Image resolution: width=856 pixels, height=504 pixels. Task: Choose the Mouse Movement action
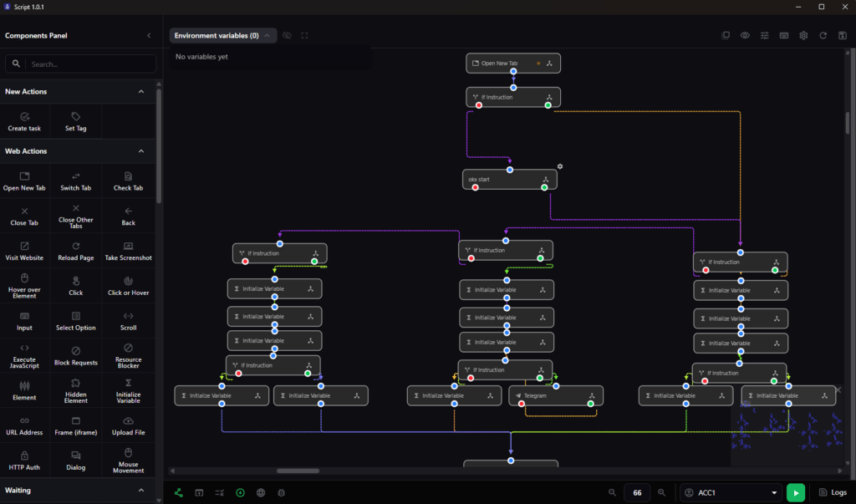pos(128,461)
